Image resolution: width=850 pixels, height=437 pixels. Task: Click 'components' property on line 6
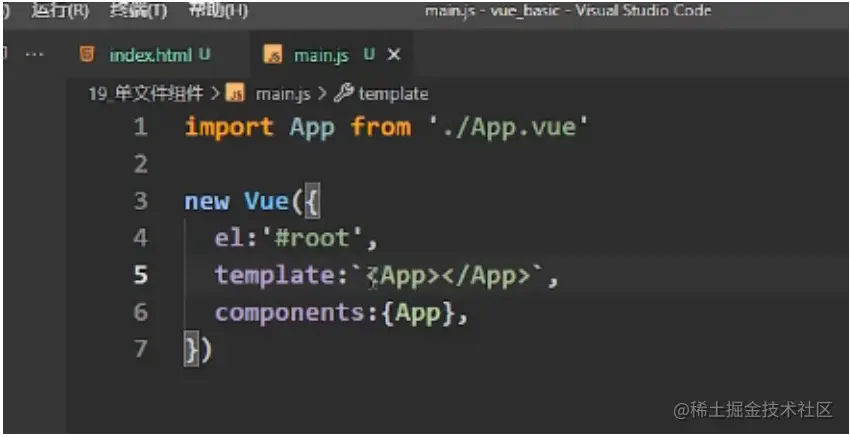(289, 313)
